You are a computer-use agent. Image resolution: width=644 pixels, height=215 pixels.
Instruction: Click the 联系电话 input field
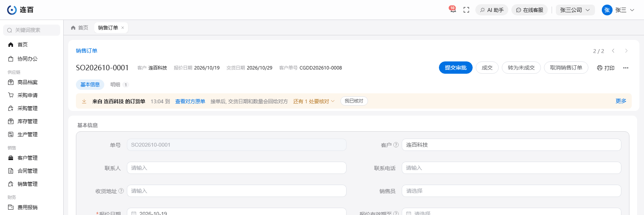511,168
